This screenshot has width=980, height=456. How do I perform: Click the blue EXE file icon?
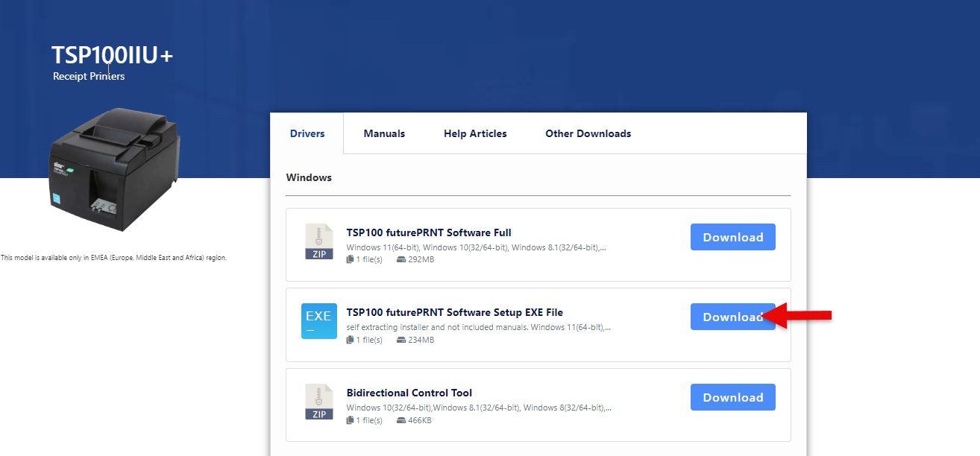point(319,321)
